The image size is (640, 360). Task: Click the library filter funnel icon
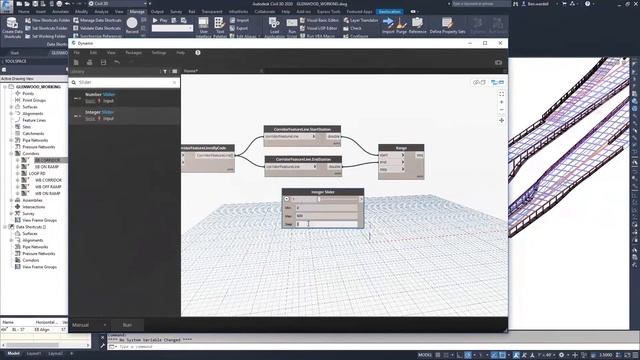point(165,71)
